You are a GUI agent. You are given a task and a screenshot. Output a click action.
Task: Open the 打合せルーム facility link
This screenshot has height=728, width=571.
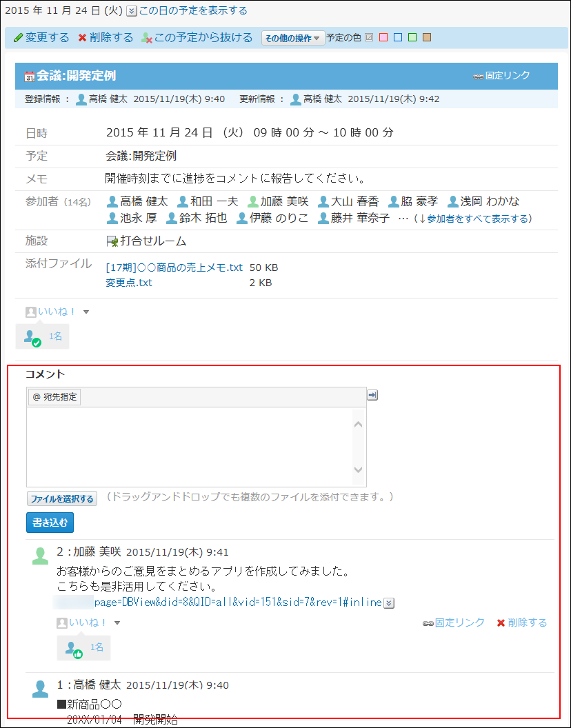tap(153, 241)
